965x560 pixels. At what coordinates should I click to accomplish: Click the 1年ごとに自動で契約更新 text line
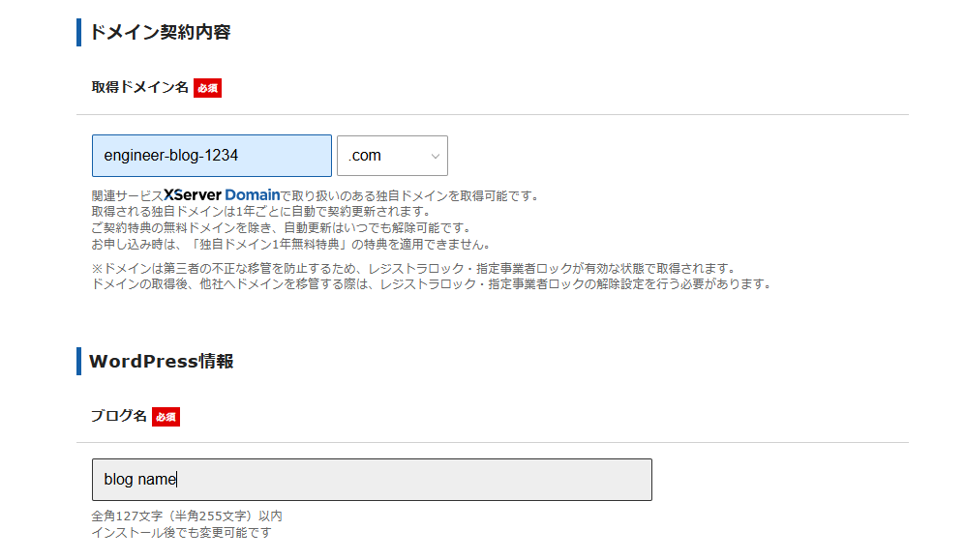coord(260,211)
